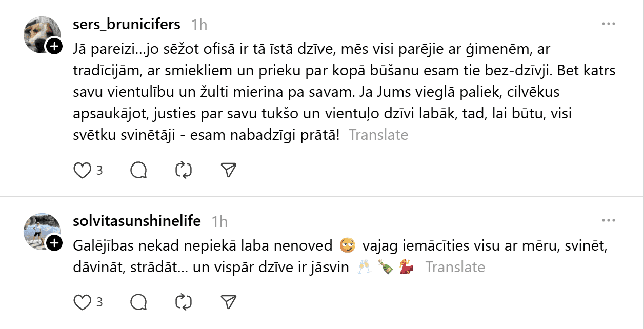Open the sers_brunicifers profile username
Screen dimensions: 644x329
[127, 24]
